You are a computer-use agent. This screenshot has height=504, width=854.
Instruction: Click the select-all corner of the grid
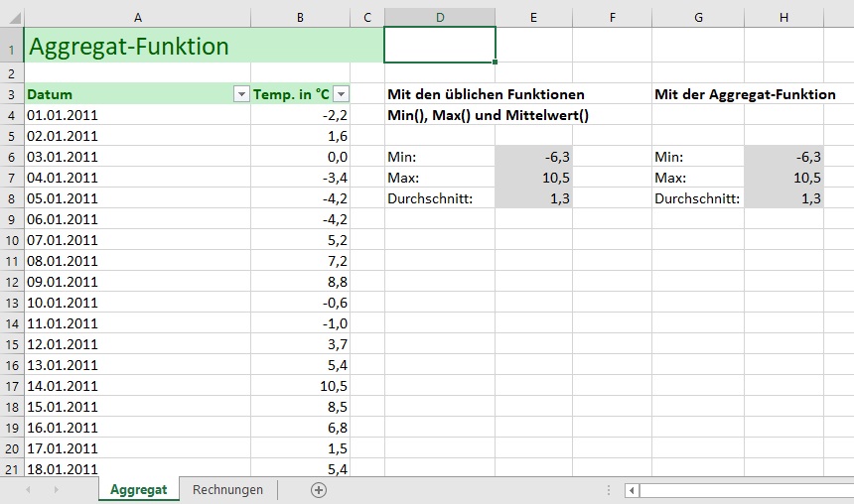11,17
